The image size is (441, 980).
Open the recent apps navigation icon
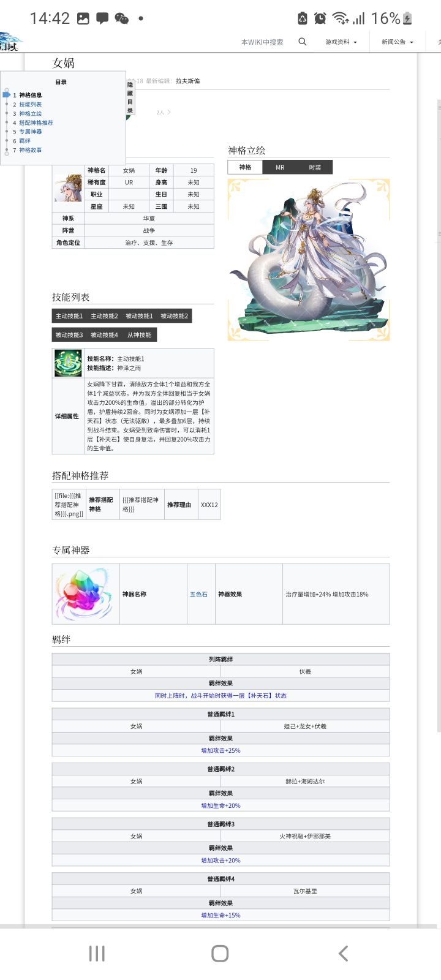click(97, 953)
